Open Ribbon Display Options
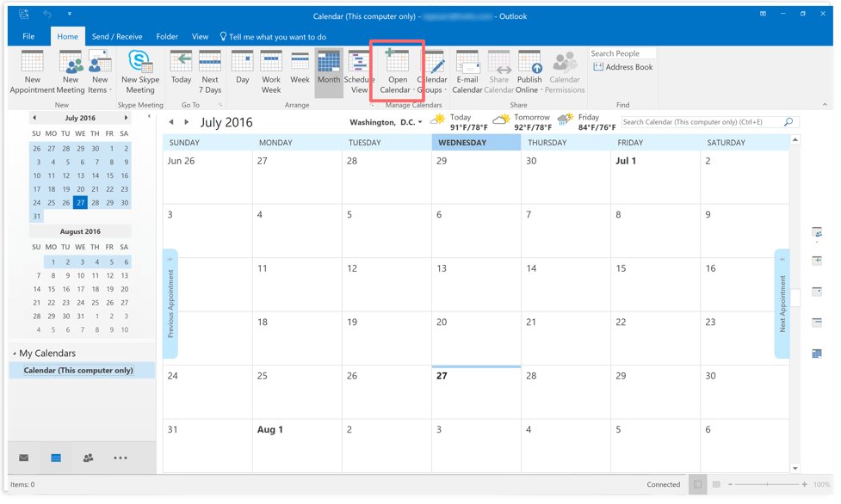The image size is (841, 504). click(763, 14)
